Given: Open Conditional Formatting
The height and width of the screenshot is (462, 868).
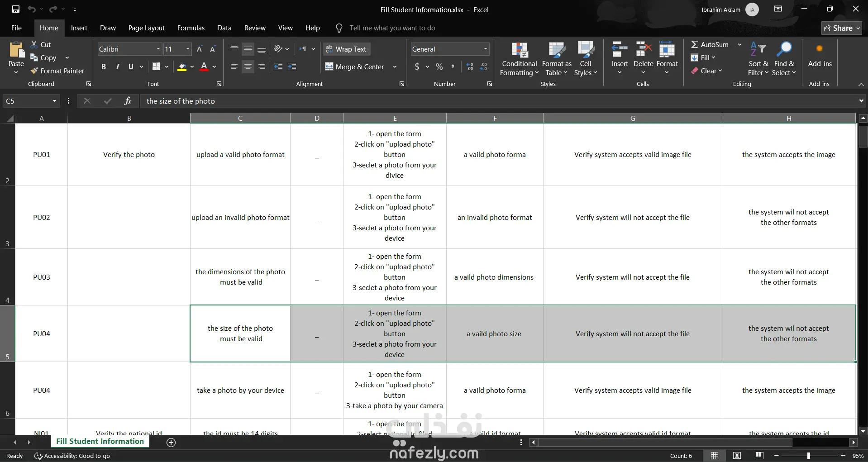Looking at the screenshot, I should [520, 59].
